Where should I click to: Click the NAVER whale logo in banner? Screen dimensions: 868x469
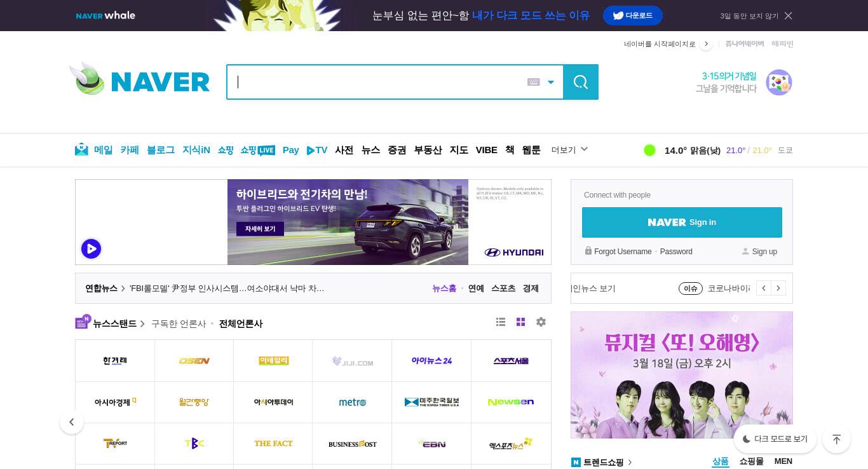pyautogui.click(x=105, y=15)
